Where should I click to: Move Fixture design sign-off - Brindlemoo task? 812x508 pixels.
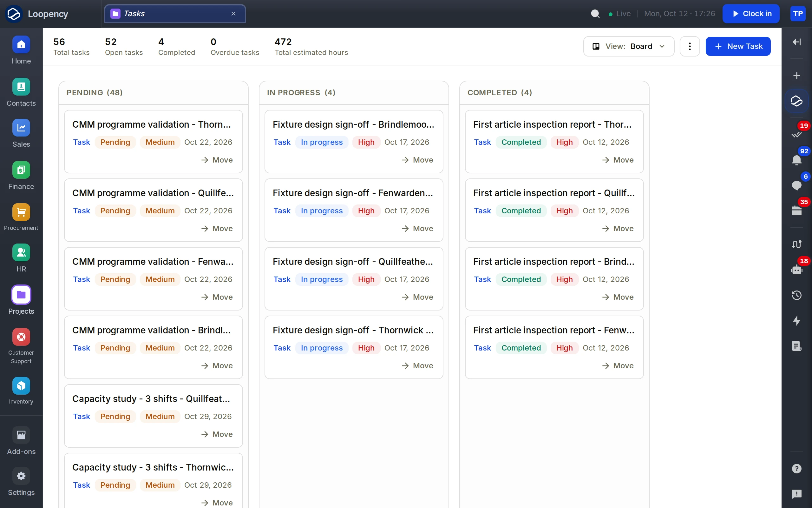click(417, 160)
